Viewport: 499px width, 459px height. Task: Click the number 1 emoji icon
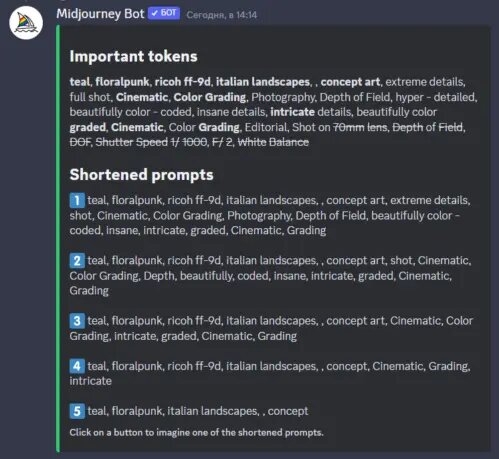(x=77, y=200)
